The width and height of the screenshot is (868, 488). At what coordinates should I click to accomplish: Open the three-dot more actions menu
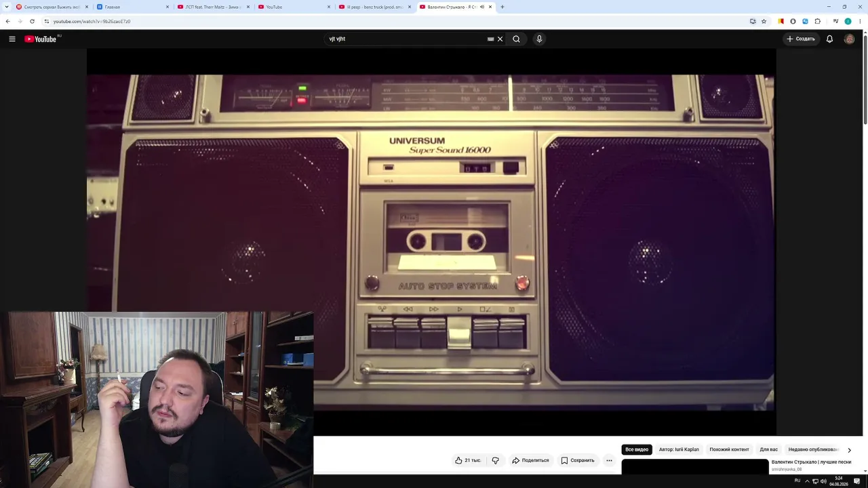(609, 460)
